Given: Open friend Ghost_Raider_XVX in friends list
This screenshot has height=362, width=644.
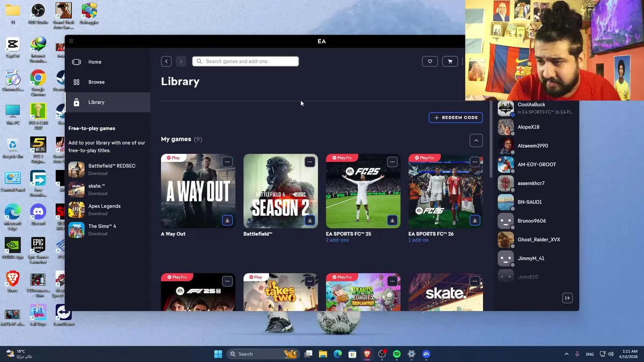Looking at the screenshot, I should [536, 240].
